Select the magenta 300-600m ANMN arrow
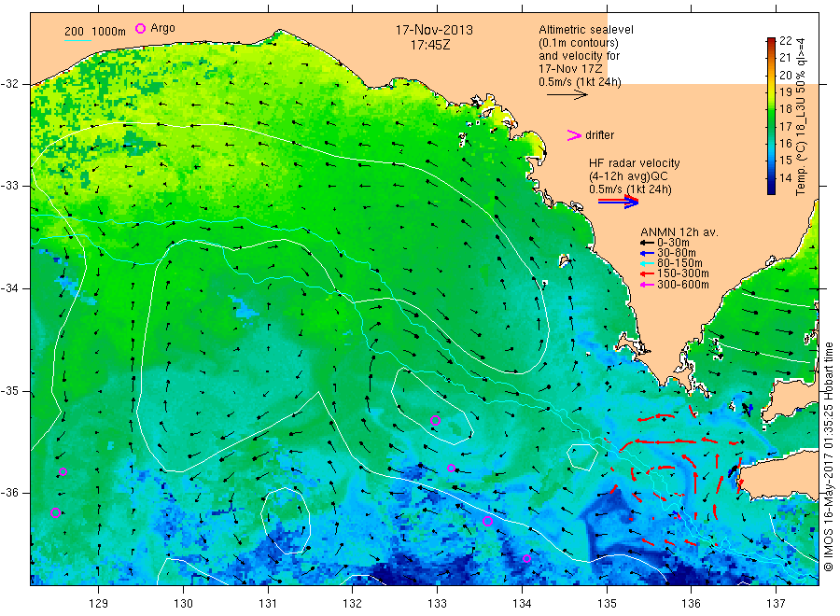Screen dimensions: 840x616 click(x=647, y=285)
